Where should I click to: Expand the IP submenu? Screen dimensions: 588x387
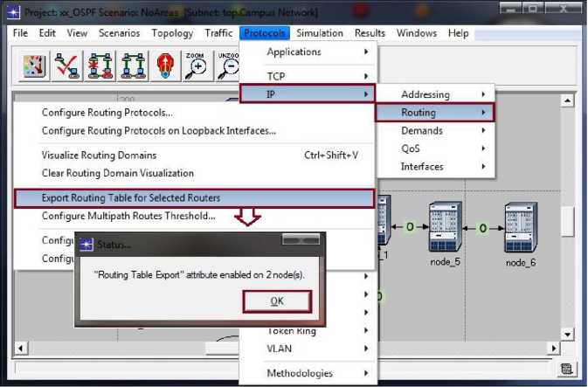pyautogui.click(x=308, y=93)
